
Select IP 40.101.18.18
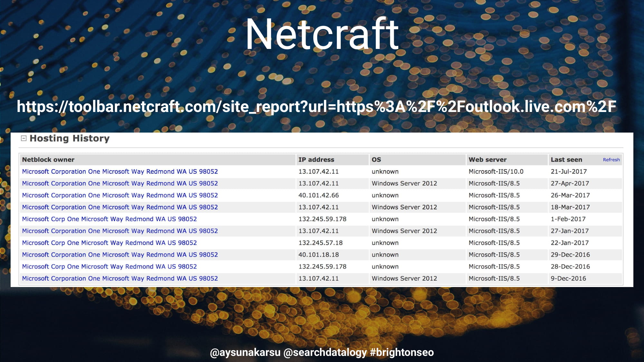point(318,255)
